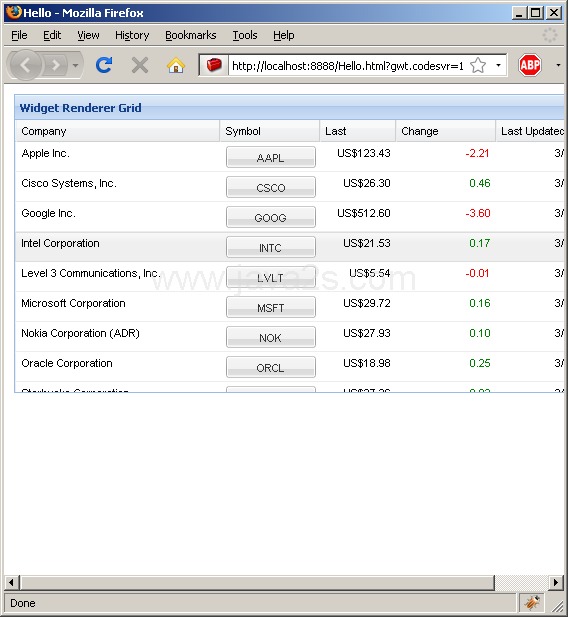Click the window resize grip in status bar
Screen dimensions: 568x617
point(557,606)
